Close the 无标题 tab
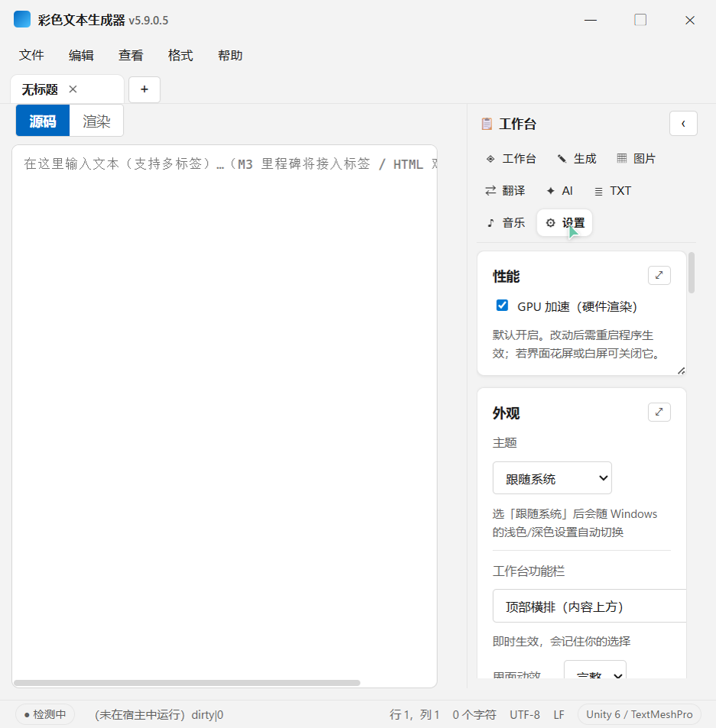 (73, 89)
